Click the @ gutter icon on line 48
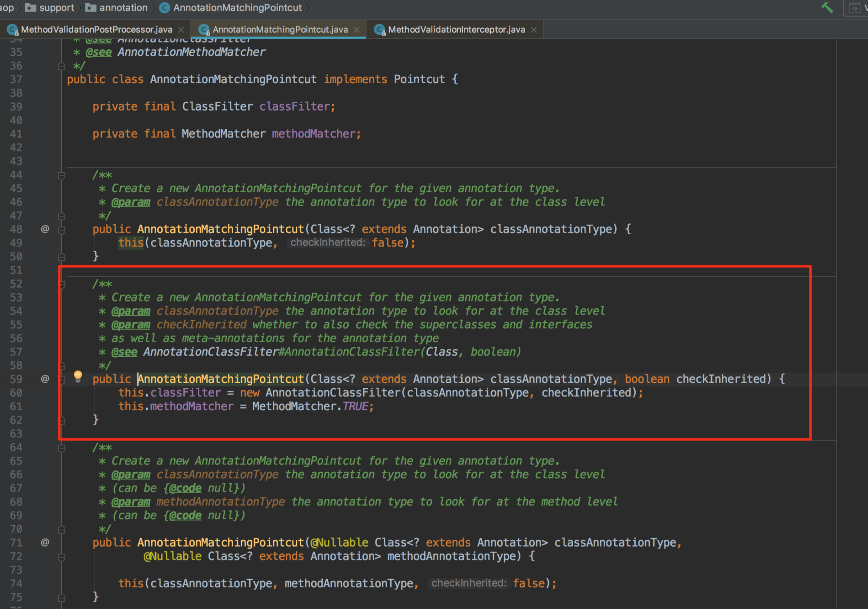 click(x=45, y=229)
